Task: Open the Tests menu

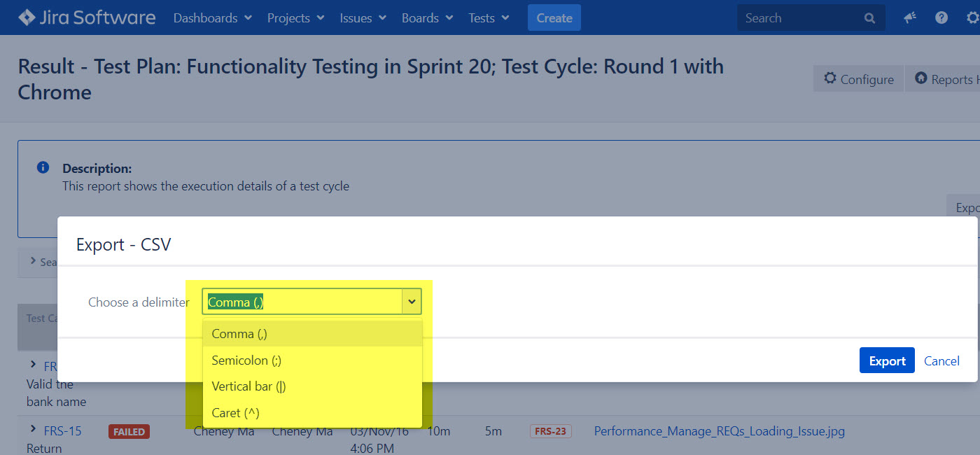Action: 489,18
